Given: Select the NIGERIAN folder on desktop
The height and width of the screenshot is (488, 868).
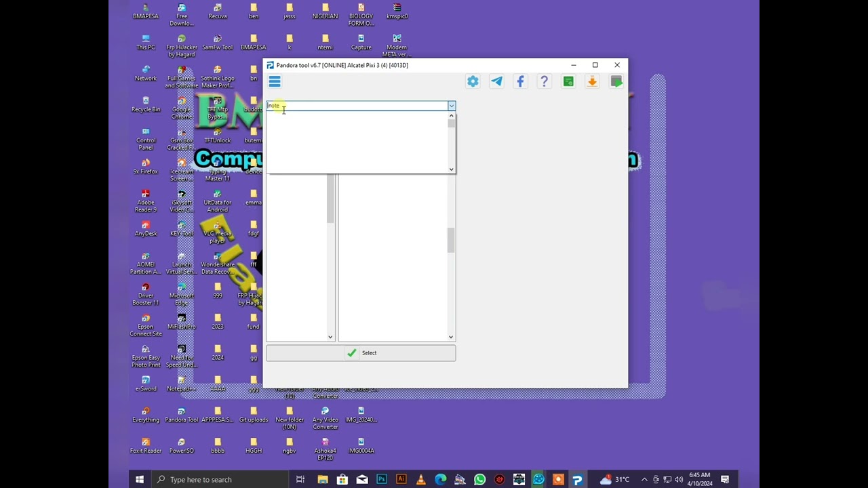Looking at the screenshot, I should point(325,12).
